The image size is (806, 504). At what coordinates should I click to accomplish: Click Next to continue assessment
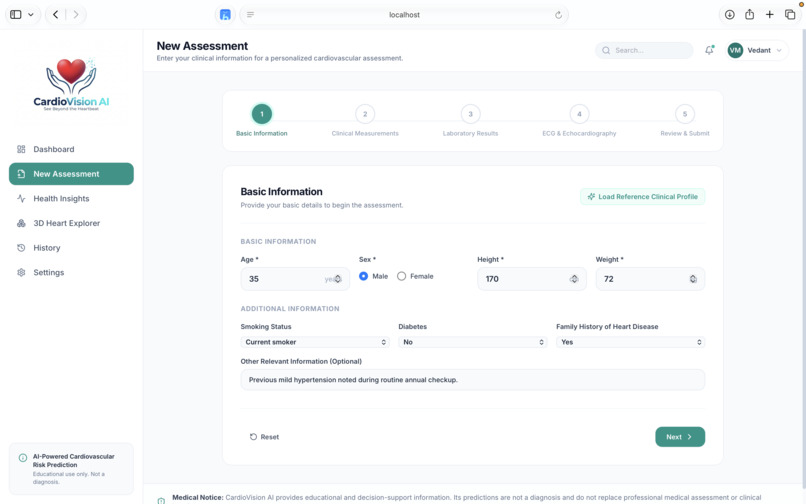tap(680, 437)
